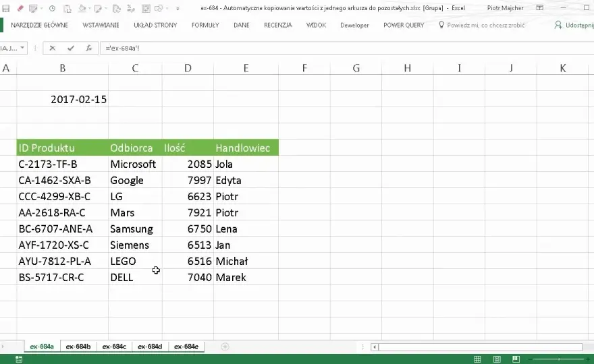Switch to the ex-684d sheet tab
This screenshot has width=594, height=364.
[150, 346]
